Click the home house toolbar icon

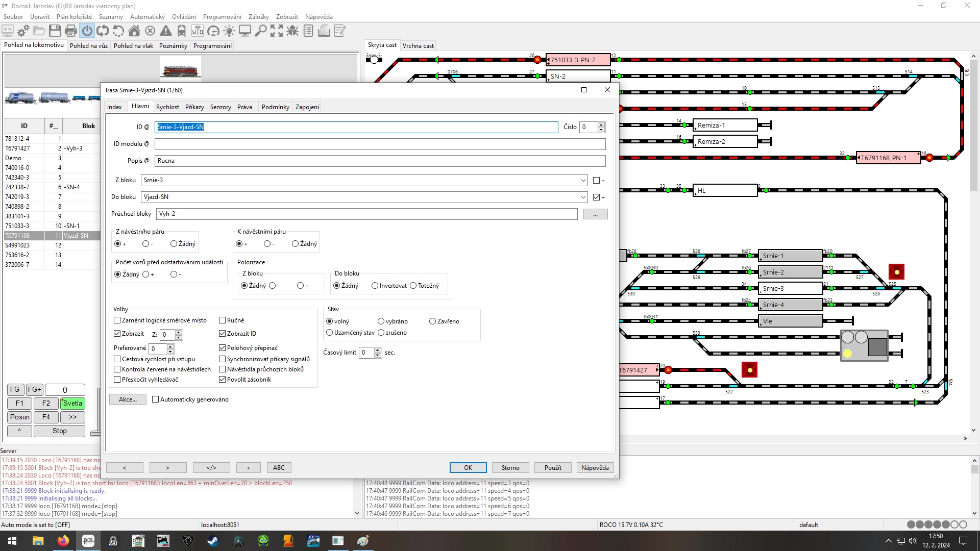[x=134, y=31]
